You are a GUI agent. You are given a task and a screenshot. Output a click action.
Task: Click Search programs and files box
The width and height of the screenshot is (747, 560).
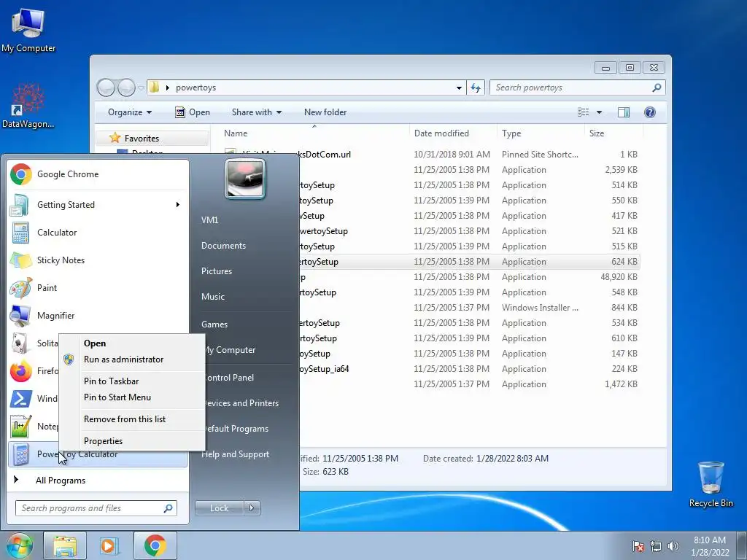point(90,508)
